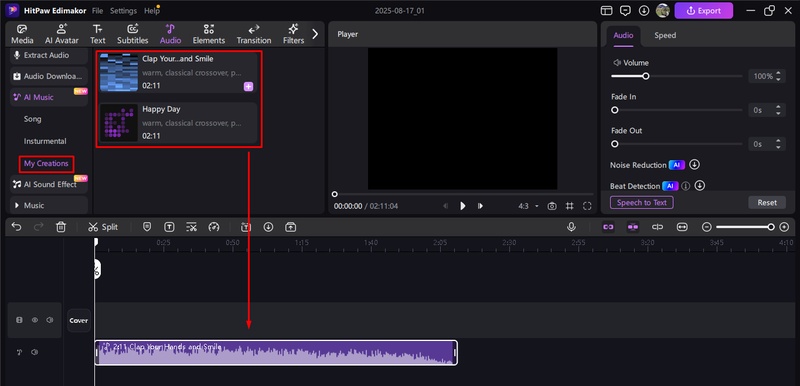Open the download center icon
800x386 pixels.
tap(644, 11)
